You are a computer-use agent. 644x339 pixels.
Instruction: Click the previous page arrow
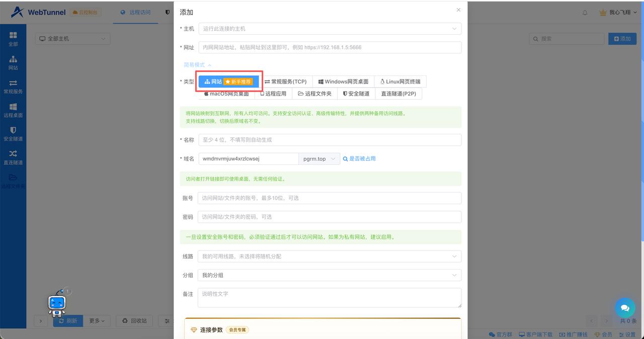[x=592, y=321]
